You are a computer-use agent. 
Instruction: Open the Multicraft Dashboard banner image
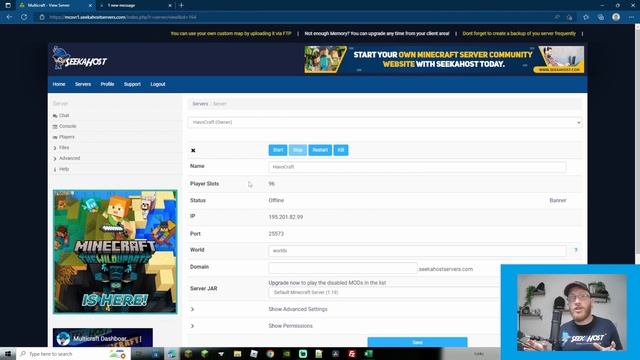click(x=103, y=338)
